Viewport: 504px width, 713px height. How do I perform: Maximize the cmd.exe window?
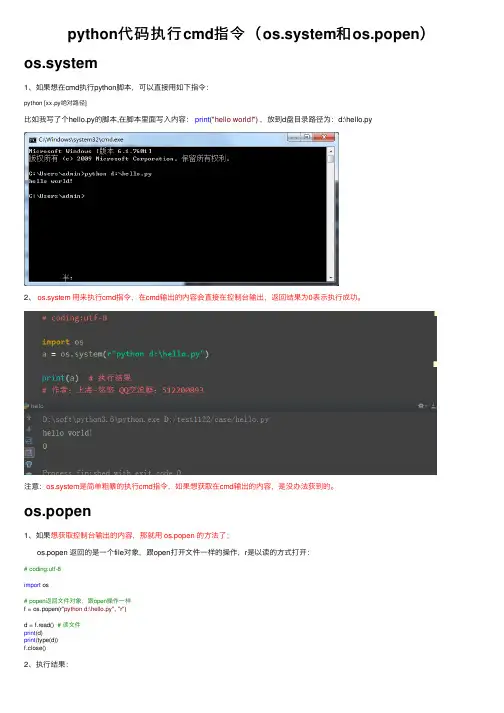(307, 137)
